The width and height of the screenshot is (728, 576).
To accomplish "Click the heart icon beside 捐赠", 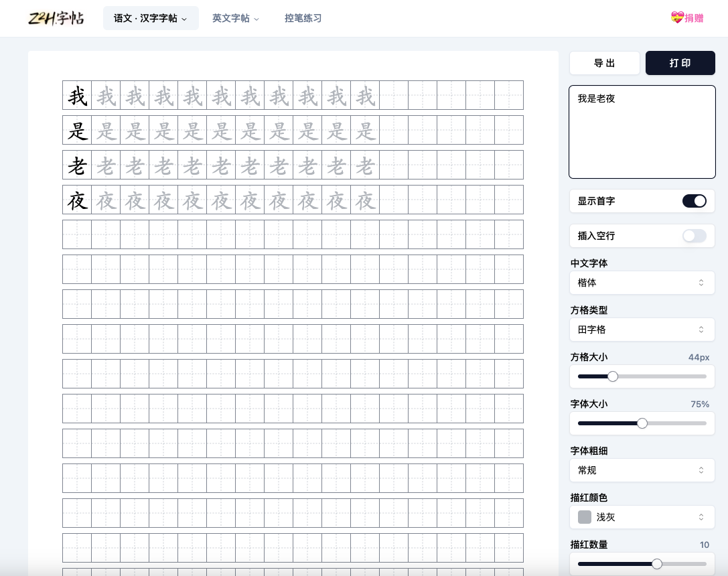I will pyautogui.click(x=676, y=18).
